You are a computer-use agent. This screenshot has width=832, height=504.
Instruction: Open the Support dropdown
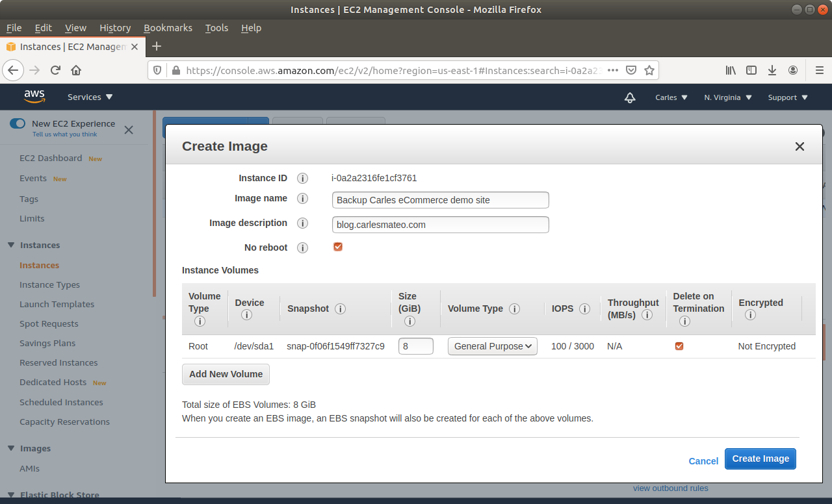pos(788,97)
